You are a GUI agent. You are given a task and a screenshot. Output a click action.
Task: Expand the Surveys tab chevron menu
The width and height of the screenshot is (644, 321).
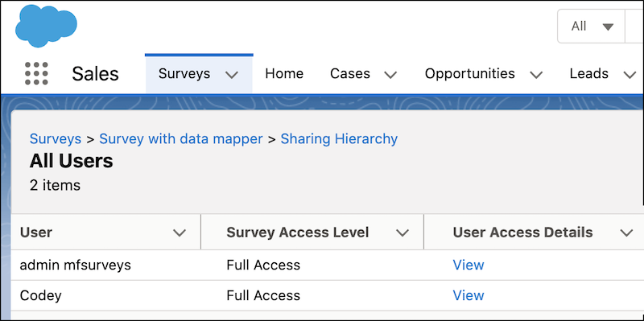click(x=232, y=75)
